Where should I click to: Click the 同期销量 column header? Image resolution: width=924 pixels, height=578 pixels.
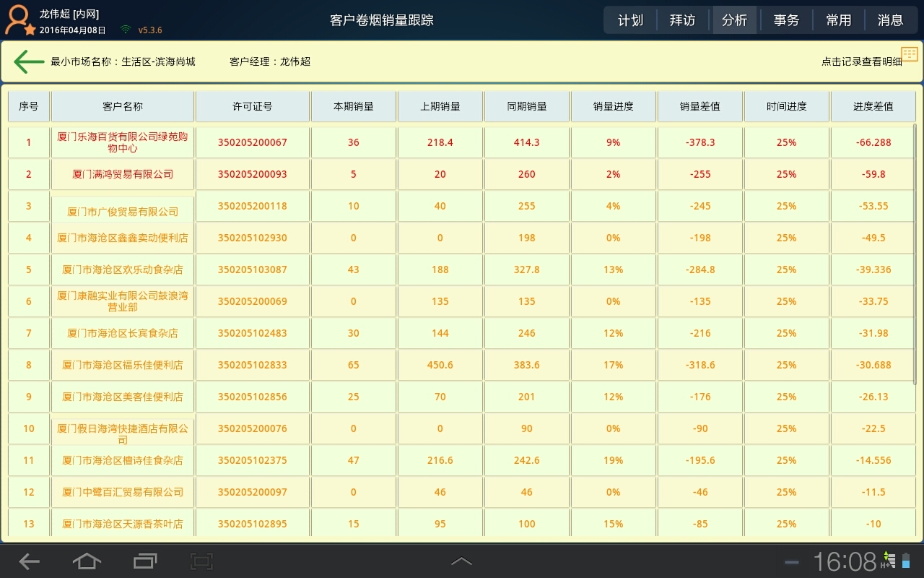tap(527, 106)
